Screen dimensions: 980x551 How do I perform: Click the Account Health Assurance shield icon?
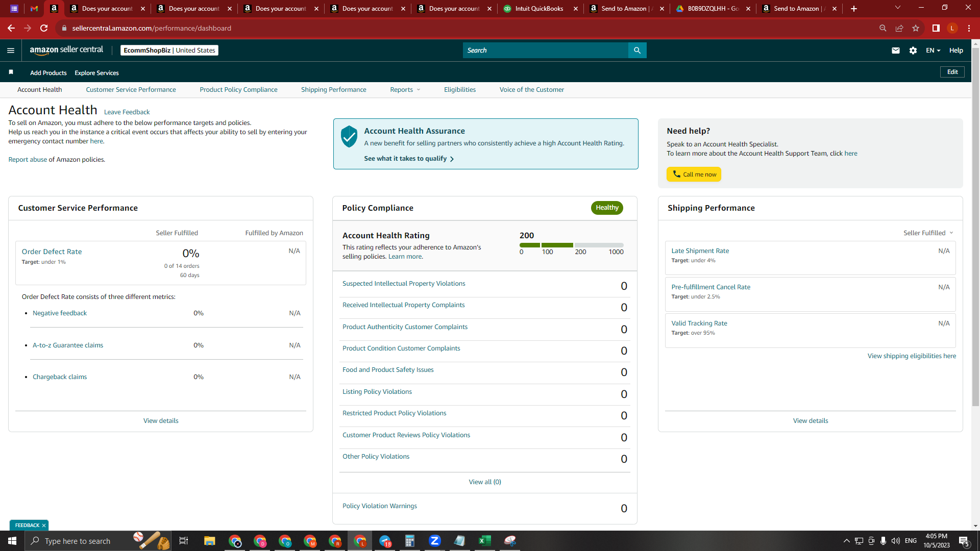click(x=349, y=137)
